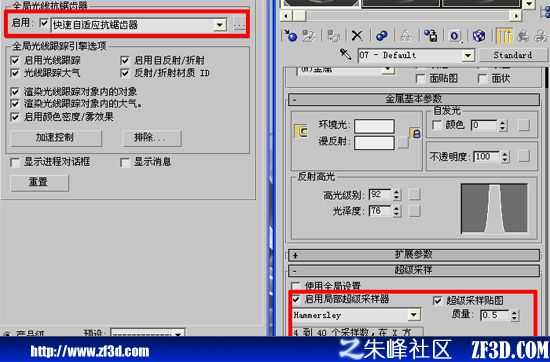Click the 漫反射 color swatch
Image resolution: width=550 pixels, height=362 pixels.
coord(374,143)
